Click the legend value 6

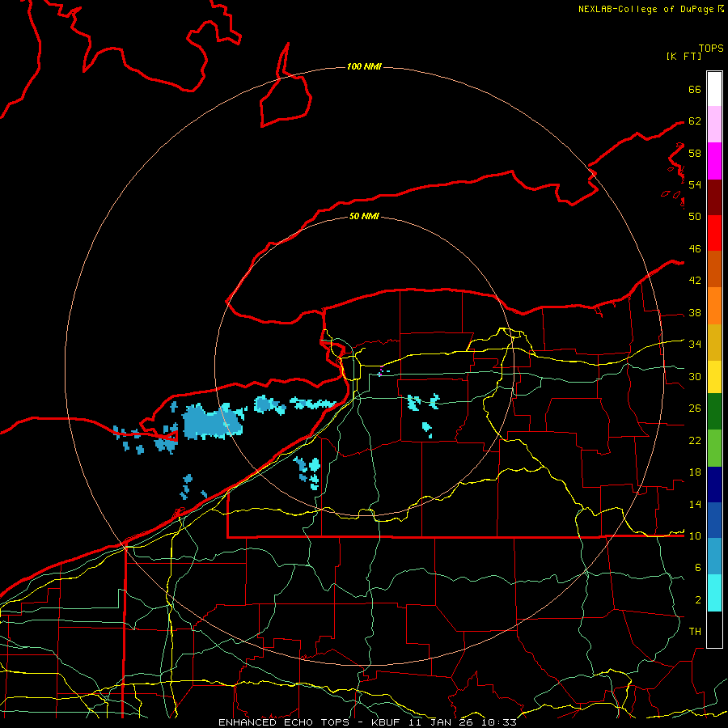[x=697, y=568]
